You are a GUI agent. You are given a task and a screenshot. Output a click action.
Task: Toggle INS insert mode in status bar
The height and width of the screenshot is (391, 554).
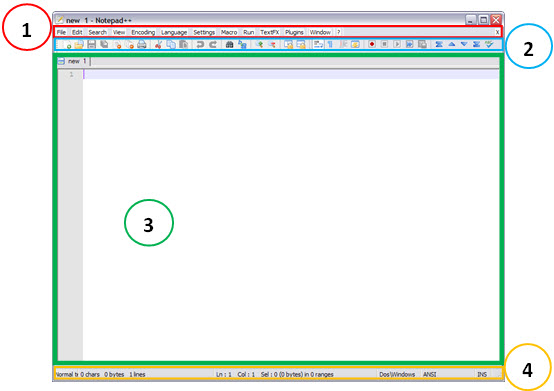tap(482, 374)
